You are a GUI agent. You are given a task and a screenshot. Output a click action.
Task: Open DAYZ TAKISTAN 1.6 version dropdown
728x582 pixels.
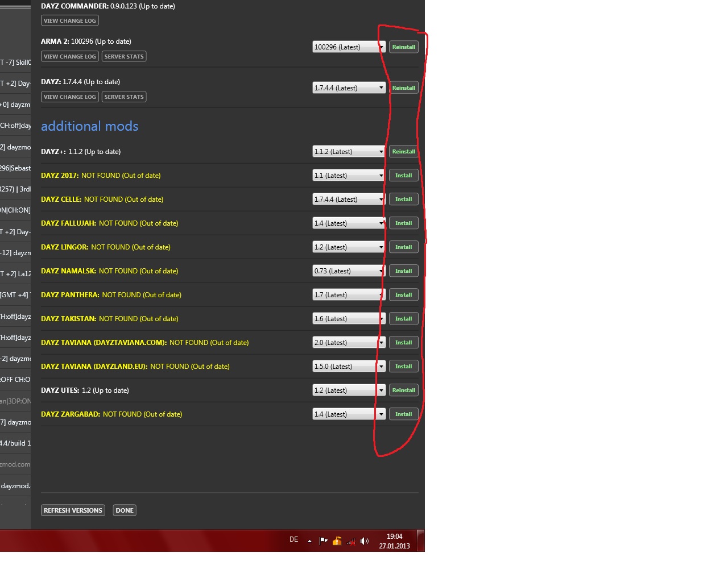[x=349, y=319]
